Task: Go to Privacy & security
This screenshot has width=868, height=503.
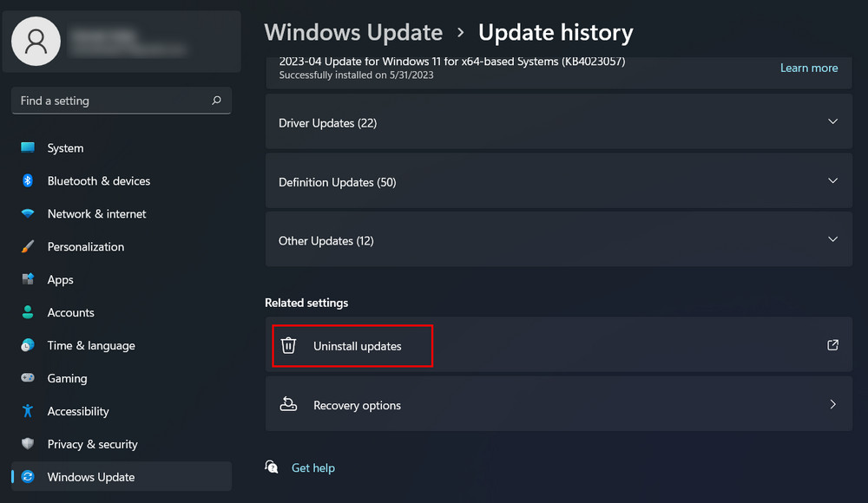Action: [x=122, y=444]
